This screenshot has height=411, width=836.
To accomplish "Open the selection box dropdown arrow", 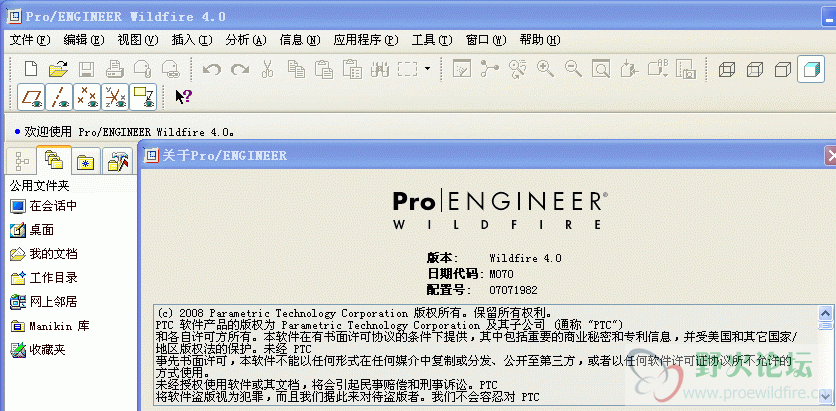I will tap(427, 69).
